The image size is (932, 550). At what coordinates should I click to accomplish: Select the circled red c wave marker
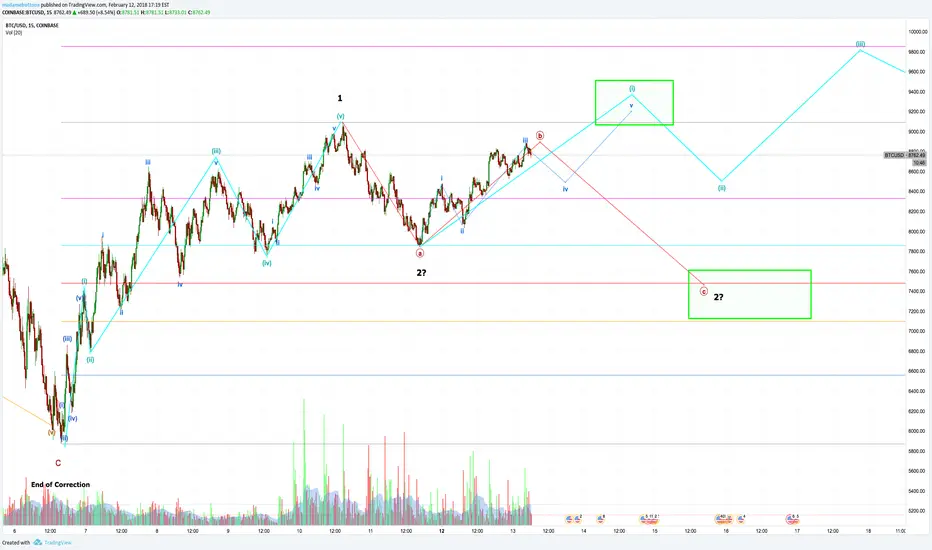704,291
